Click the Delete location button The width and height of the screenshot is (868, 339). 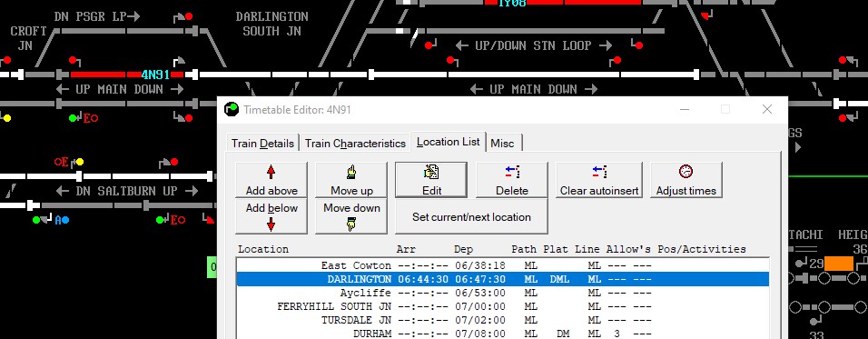511,180
